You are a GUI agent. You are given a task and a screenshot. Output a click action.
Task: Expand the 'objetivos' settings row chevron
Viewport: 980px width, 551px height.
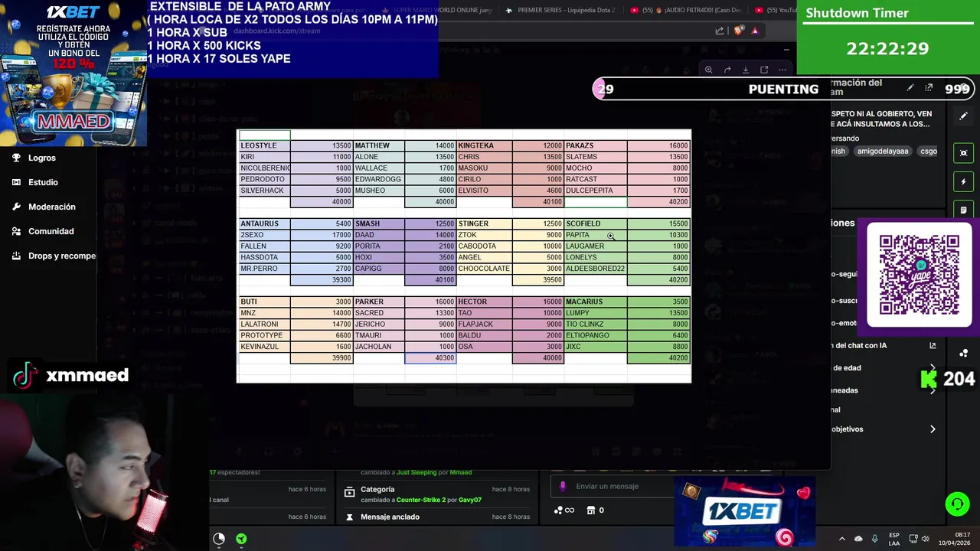click(x=933, y=429)
